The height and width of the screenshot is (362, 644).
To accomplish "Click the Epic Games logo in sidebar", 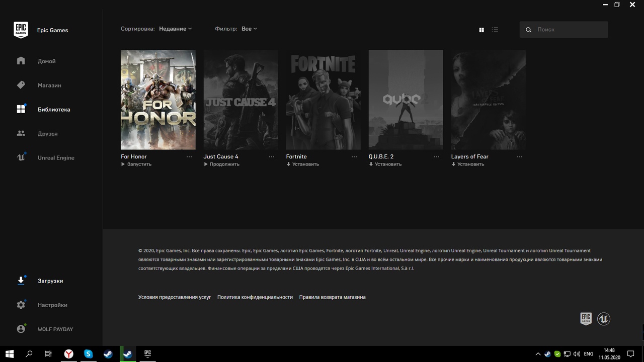I will pos(21,30).
